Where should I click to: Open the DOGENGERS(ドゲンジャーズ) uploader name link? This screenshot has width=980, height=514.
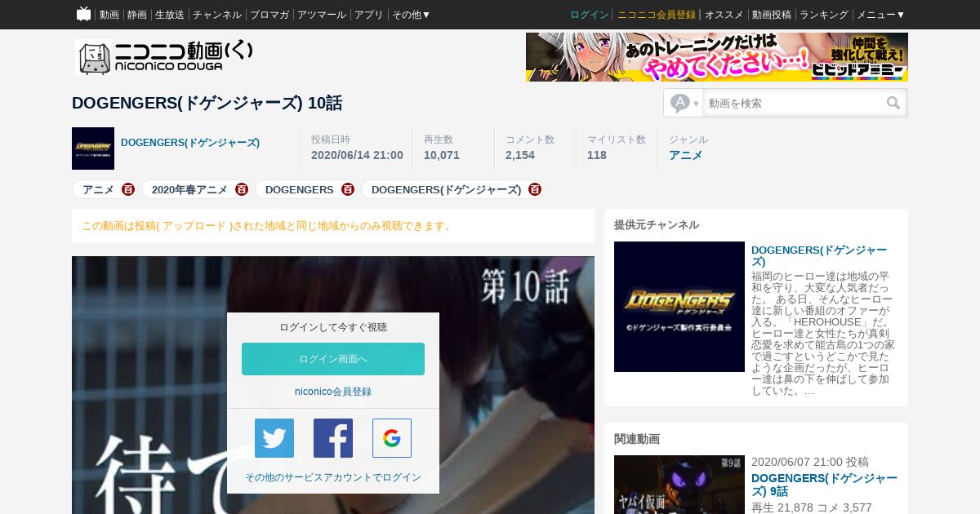pyautogui.click(x=190, y=143)
